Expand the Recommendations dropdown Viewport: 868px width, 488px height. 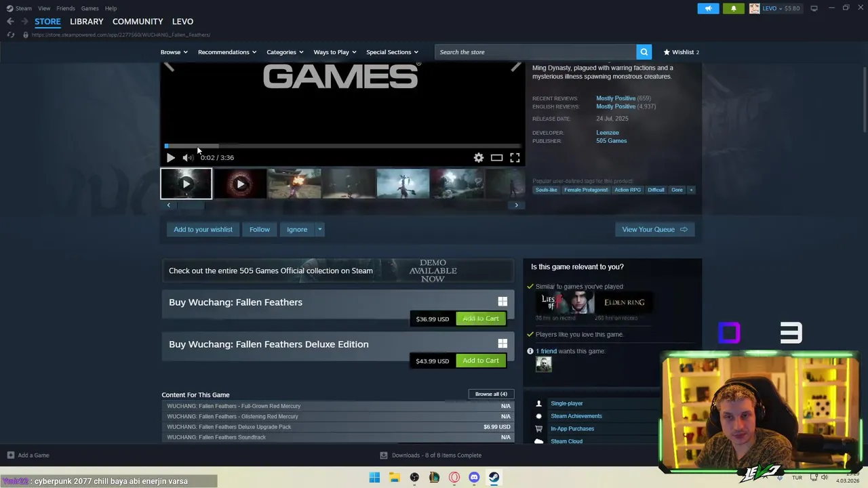pyautogui.click(x=227, y=52)
